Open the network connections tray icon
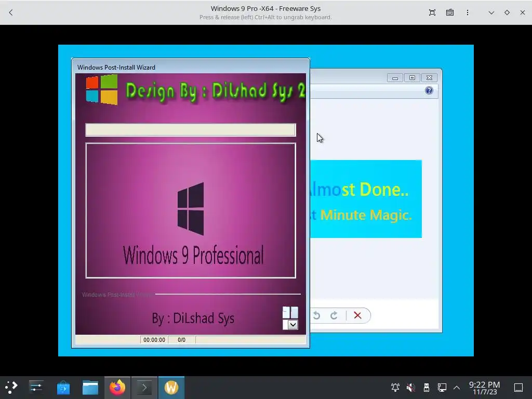532x399 pixels. click(x=442, y=388)
